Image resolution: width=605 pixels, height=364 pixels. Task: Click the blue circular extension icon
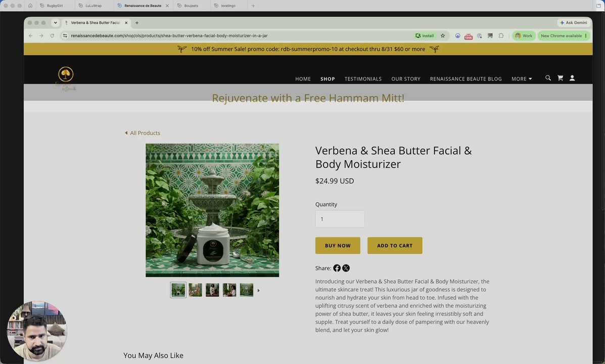click(457, 35)
